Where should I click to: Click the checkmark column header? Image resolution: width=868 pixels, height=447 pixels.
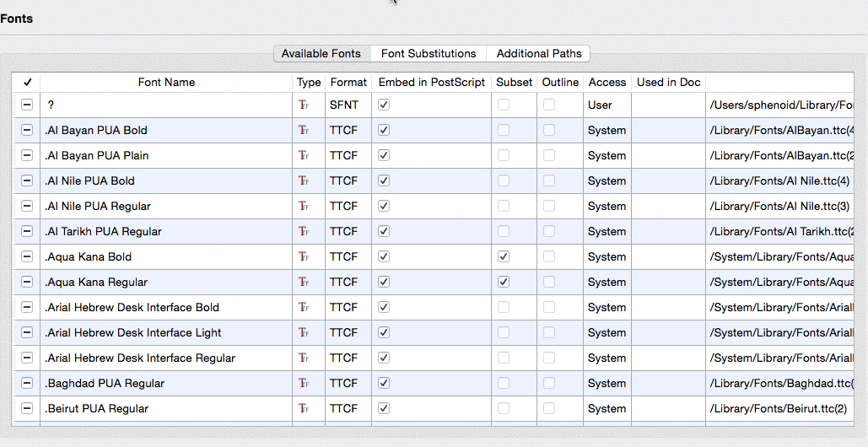[x=27, y=82]
